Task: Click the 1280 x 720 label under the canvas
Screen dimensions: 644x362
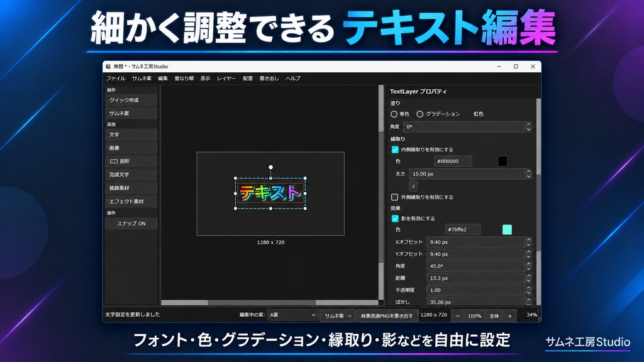Action: click(x=270, y=243)
